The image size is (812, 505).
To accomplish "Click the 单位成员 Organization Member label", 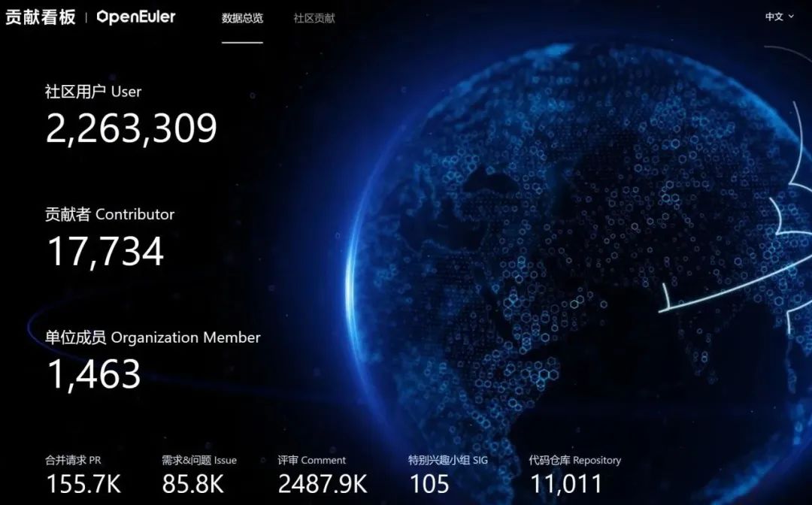I will pos(153,337).
